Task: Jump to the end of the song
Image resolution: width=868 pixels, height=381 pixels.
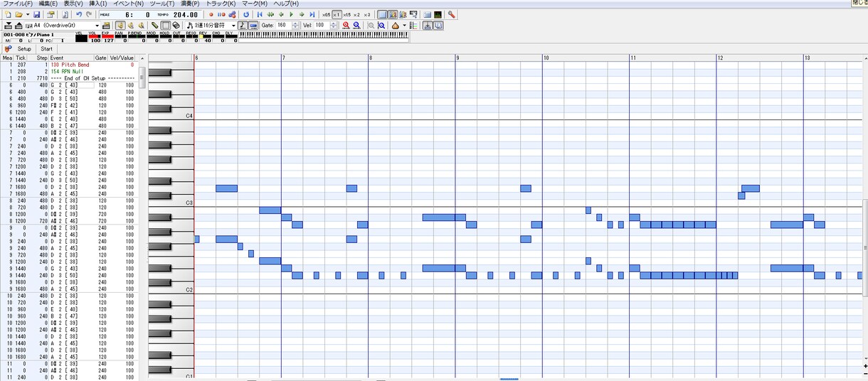Action: pyautogui.click(x=312, y=14)
